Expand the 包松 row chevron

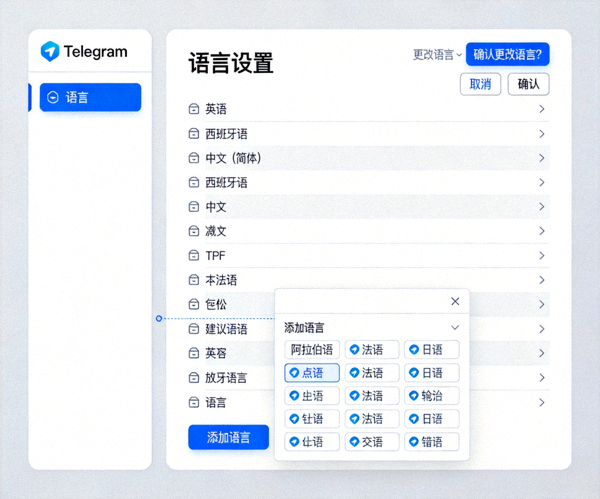coord(542,305)
